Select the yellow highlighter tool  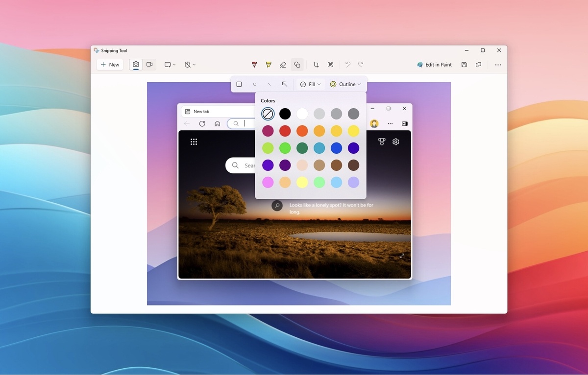pos(269,65)
